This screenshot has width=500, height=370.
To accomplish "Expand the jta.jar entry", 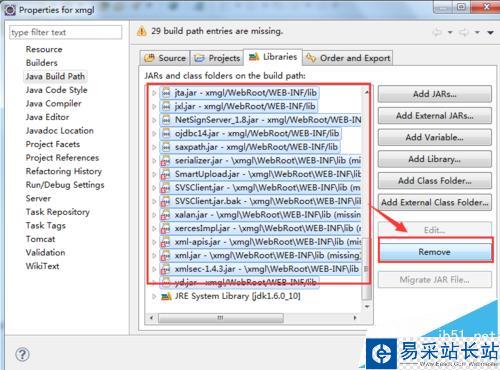I will pyautogui.click(x=154, y=93).
